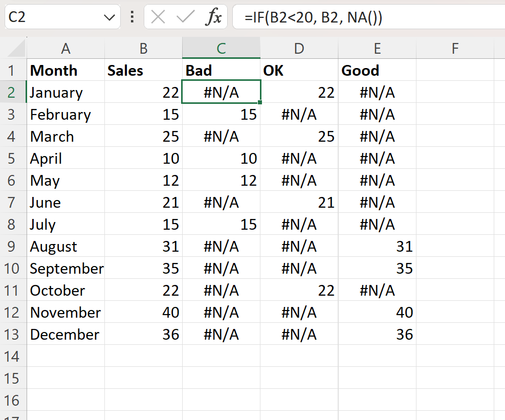Select cell E12 showing 40

click(377, 313)
